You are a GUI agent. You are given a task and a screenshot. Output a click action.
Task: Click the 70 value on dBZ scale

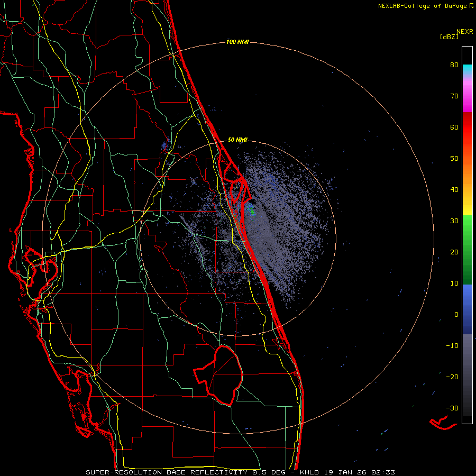[x=454, y=96]
